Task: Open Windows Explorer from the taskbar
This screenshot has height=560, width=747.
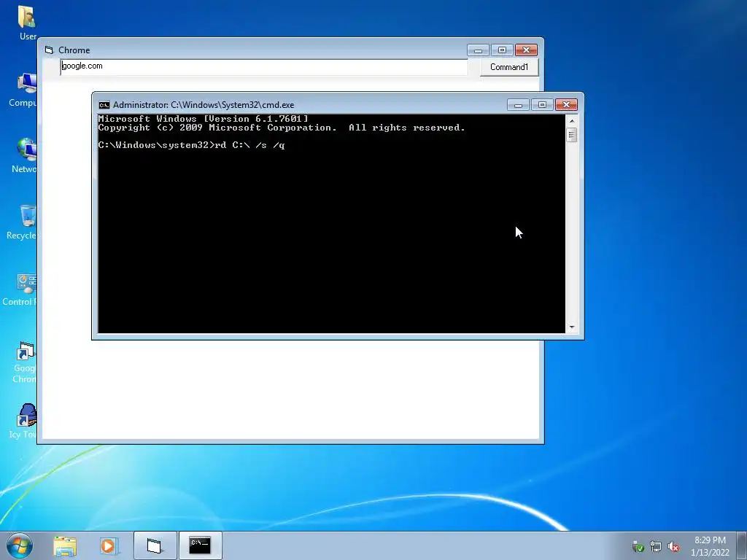Action: pyautogui.click(x=65, y=545)
